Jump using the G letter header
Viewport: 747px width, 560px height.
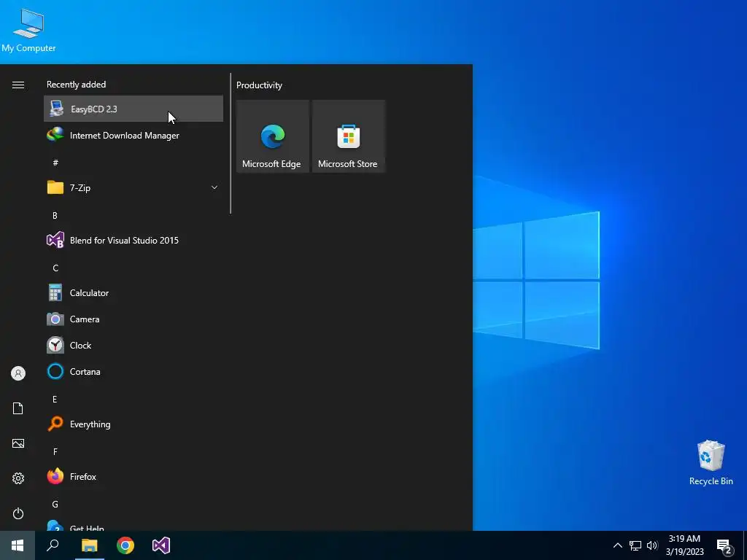55,504
